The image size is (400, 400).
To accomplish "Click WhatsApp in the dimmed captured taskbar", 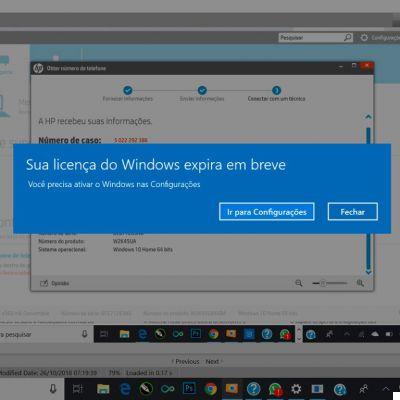I will click(x=285, y=334).
